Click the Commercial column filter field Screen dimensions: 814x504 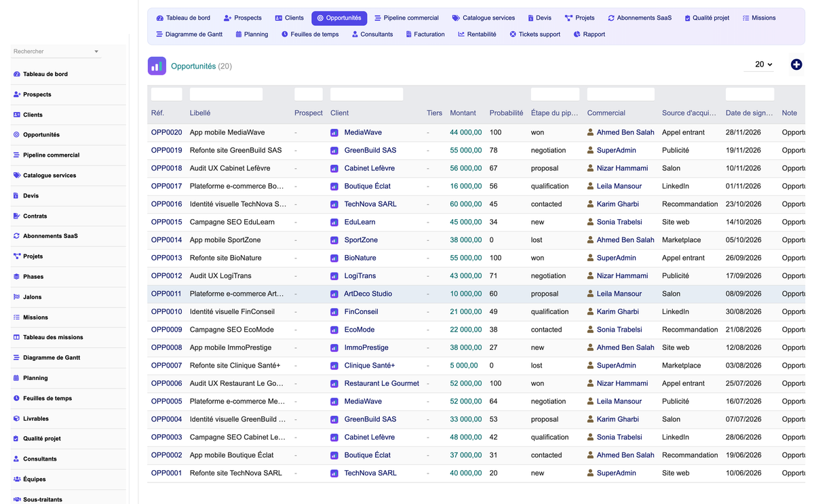click(x=621, y=94)
